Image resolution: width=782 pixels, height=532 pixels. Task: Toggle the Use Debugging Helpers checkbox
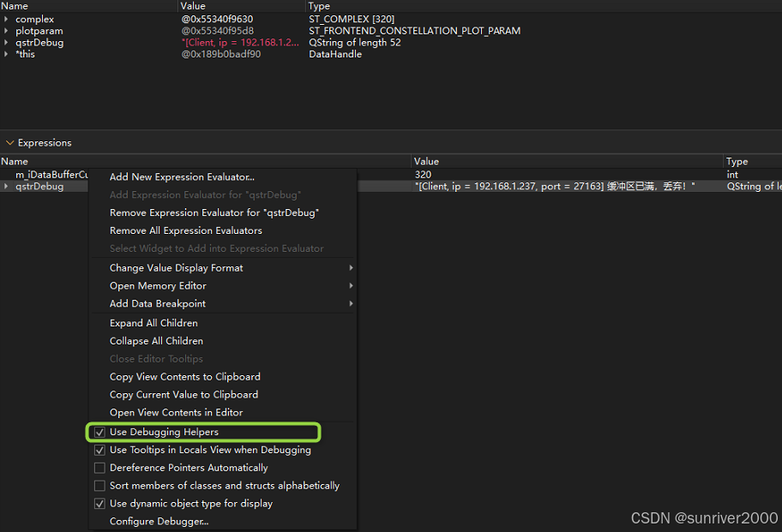[x=99, y=433]
